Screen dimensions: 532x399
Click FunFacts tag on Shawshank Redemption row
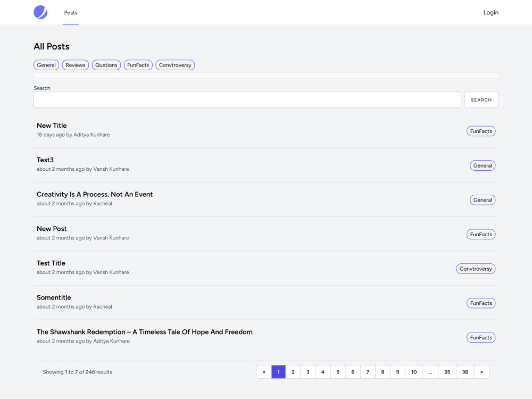(481, 338)
